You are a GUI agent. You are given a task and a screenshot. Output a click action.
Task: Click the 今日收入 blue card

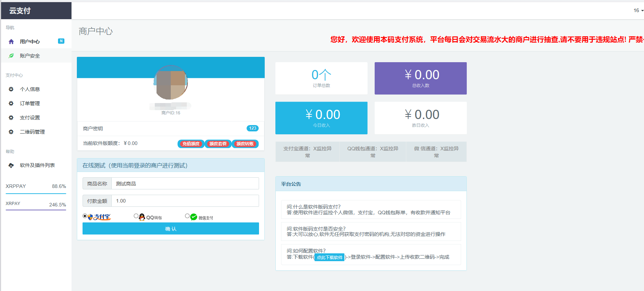click(321, 118)
